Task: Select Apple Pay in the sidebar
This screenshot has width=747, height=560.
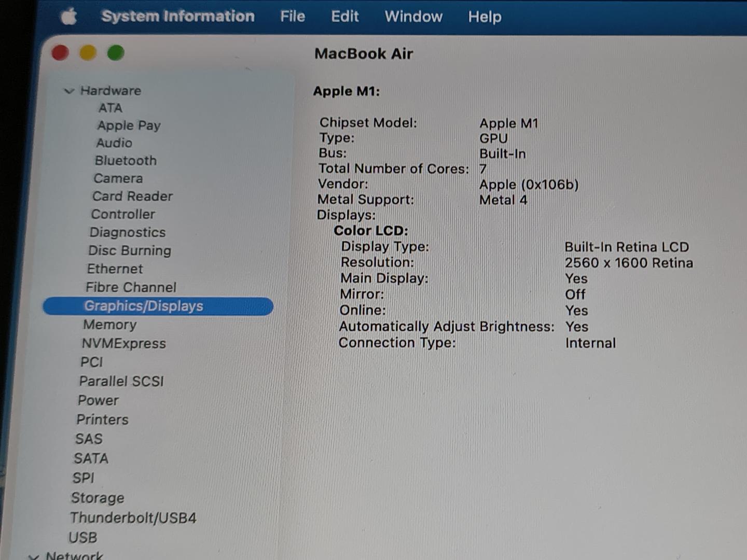Action: pyautogui.click(x=129, y=125)
